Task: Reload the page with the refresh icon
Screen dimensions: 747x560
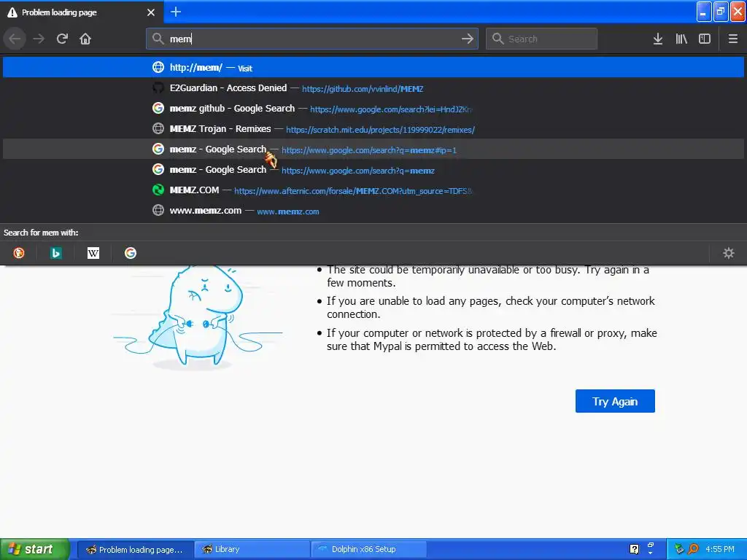Action: pos(62,39)
